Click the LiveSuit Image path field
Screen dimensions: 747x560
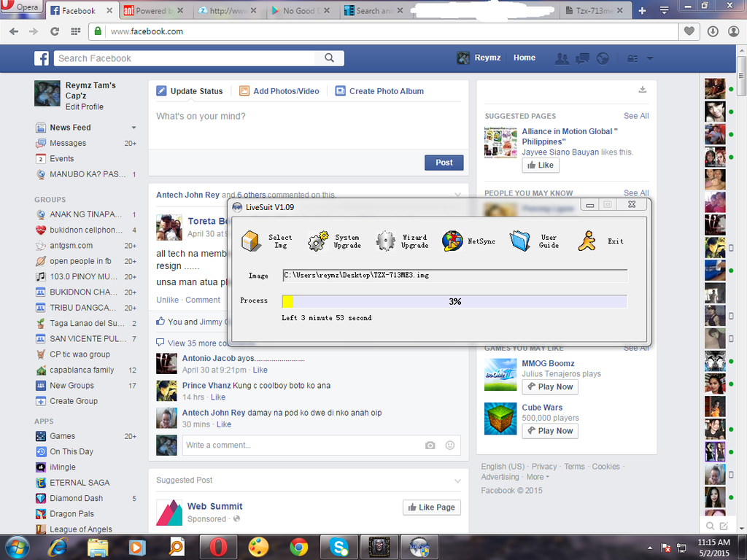[x=455, y=275]
